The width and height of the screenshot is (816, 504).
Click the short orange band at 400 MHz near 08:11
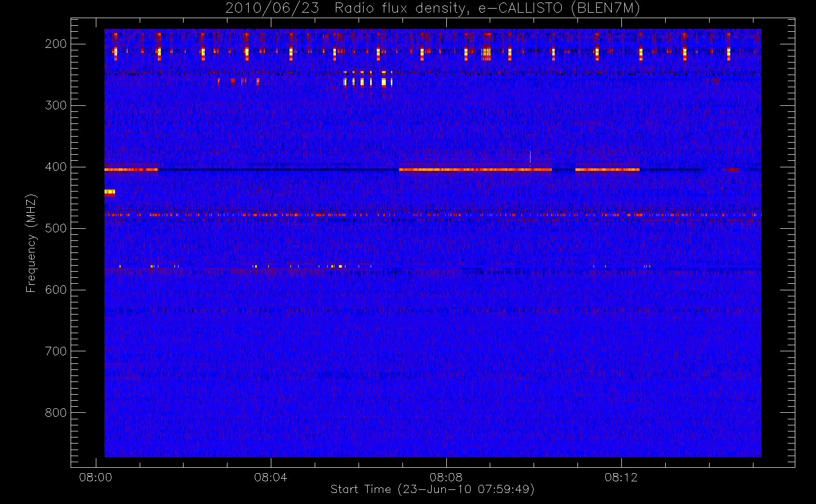click(607, 170)
